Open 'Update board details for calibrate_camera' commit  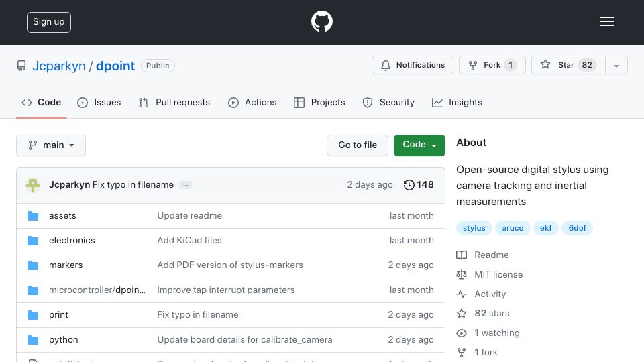coord(245,339)
